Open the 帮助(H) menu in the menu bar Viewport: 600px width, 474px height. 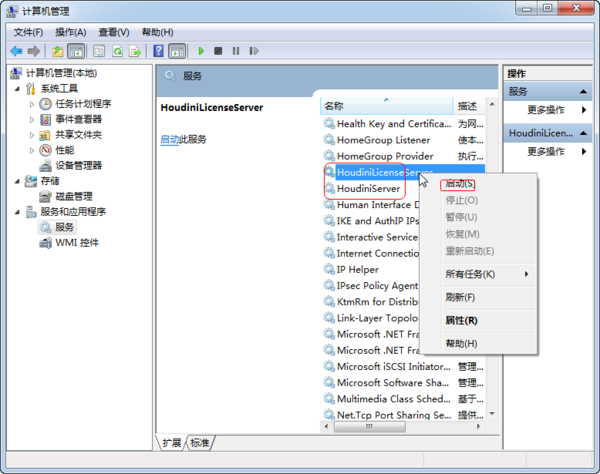point(158,33)
